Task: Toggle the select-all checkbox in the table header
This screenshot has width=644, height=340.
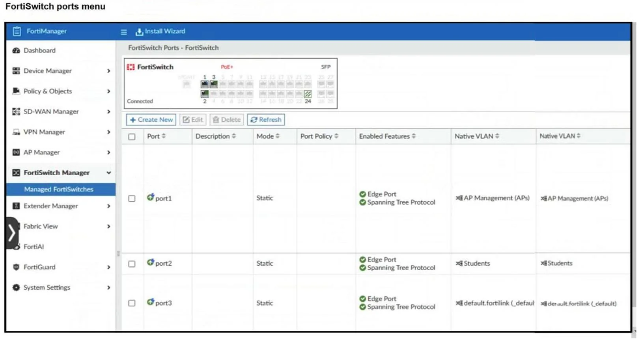Action: pos(132,137)
